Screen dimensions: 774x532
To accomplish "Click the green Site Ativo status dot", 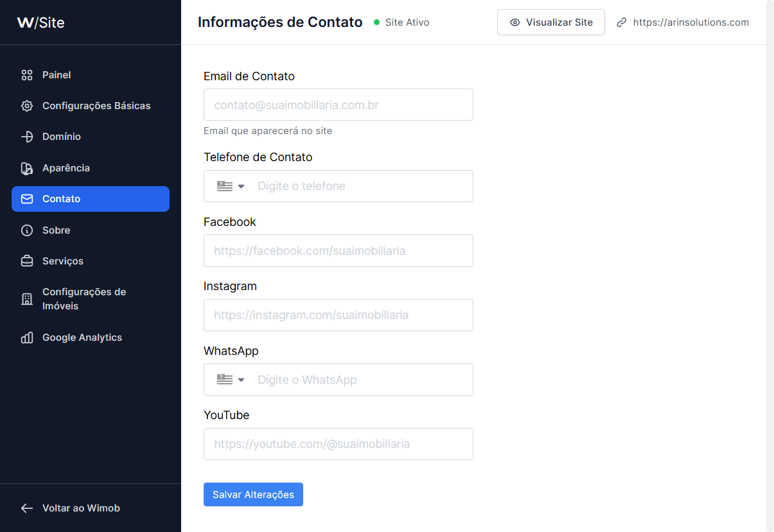I will 377,22.
